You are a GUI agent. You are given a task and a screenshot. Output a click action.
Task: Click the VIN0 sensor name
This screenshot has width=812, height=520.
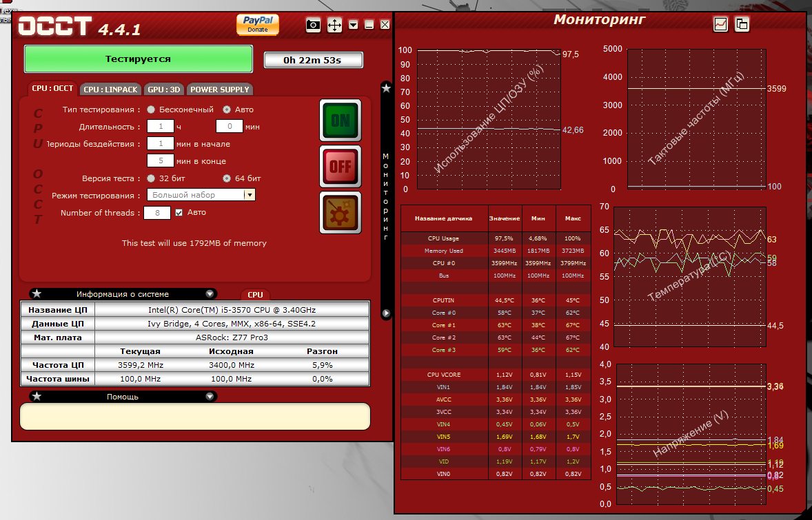(444, 475)
